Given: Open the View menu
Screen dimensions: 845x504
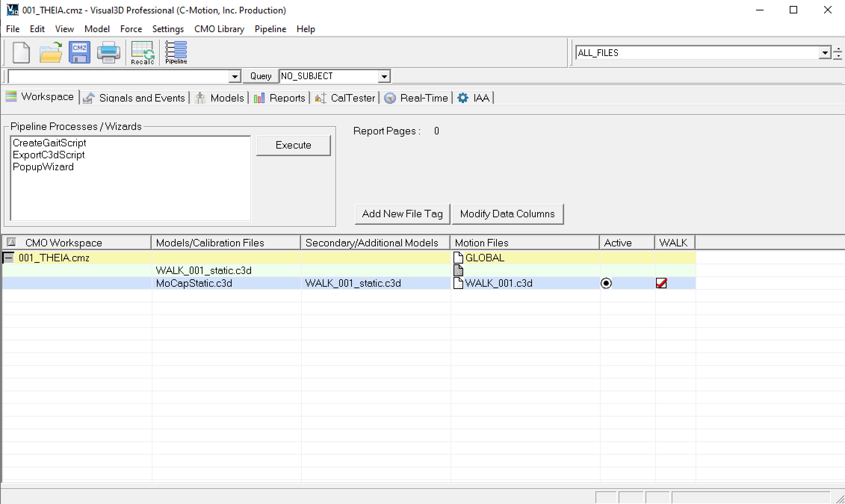Looking at the screenshot, I should tap(64, 29).
